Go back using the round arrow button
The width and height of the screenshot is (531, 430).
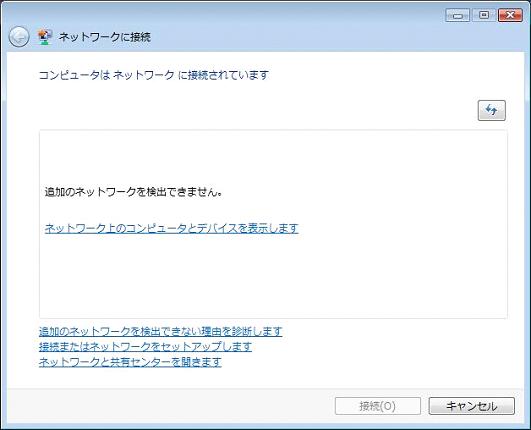click(x=19, y=37)
